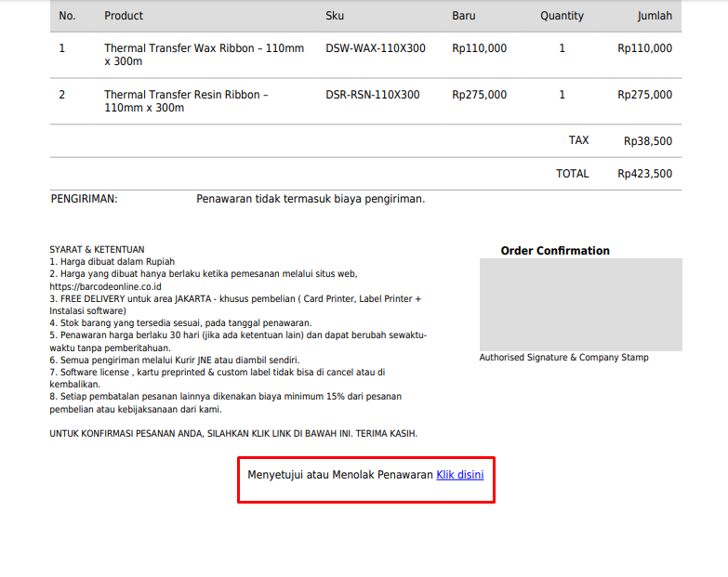Click SKU code DSW-WAX-110X300
This screenshot has height=577, width=728.
click(376, 48)
